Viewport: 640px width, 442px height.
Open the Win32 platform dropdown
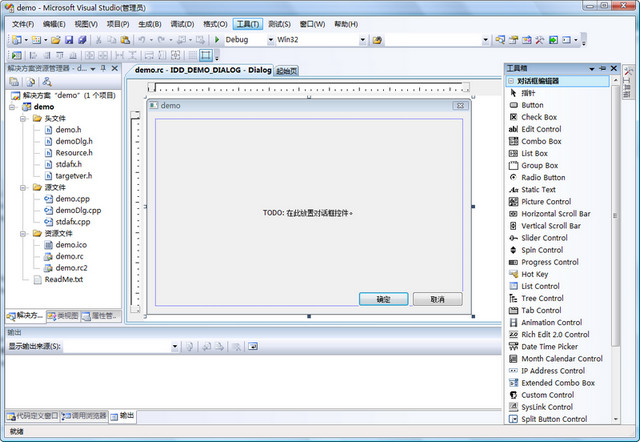[362, 40]
